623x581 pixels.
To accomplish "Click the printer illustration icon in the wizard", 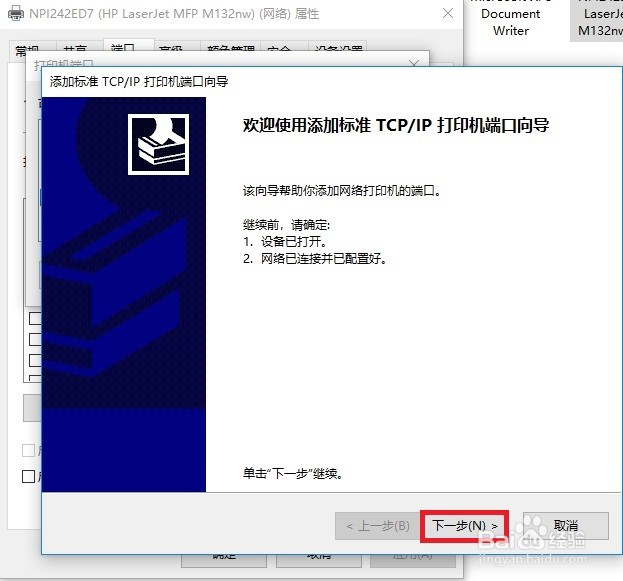I will click(158, 144).
